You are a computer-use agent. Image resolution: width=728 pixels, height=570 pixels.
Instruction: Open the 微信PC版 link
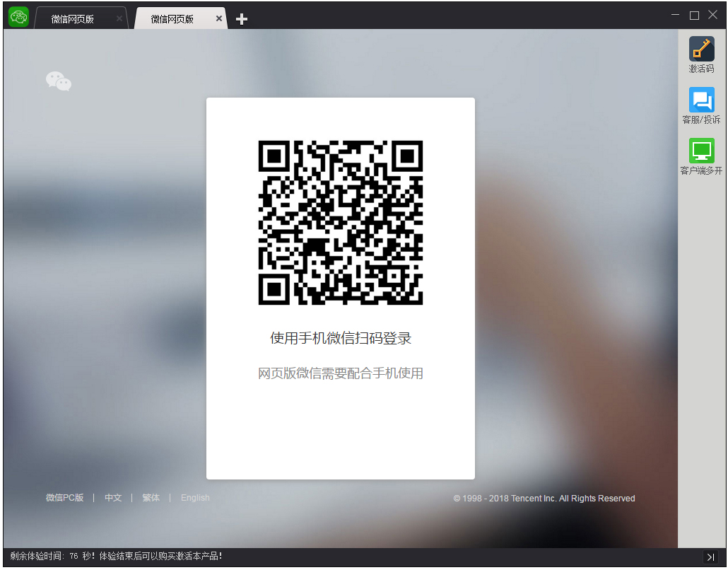64,498
